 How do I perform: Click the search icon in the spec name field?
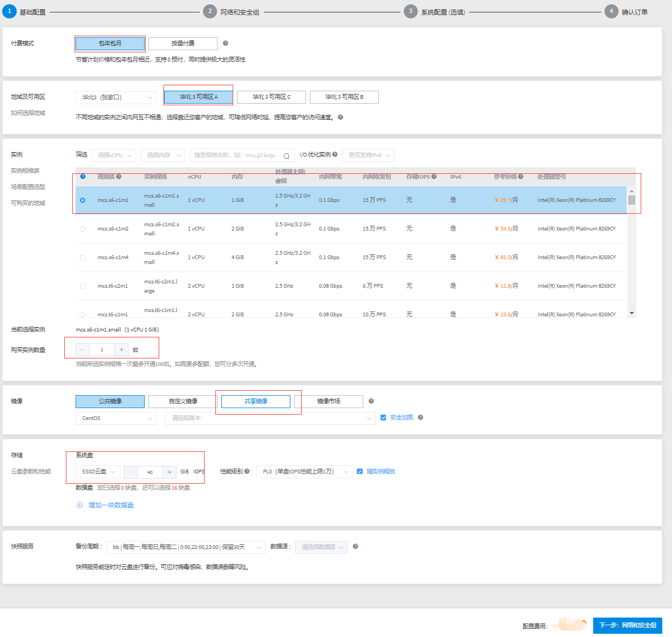(x=286, y=156)
